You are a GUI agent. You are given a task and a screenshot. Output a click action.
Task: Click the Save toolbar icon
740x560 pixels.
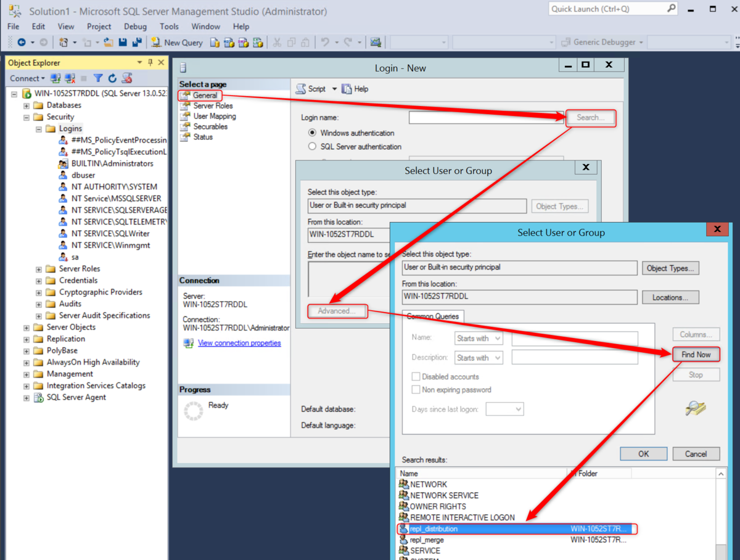tap(123, 43)
